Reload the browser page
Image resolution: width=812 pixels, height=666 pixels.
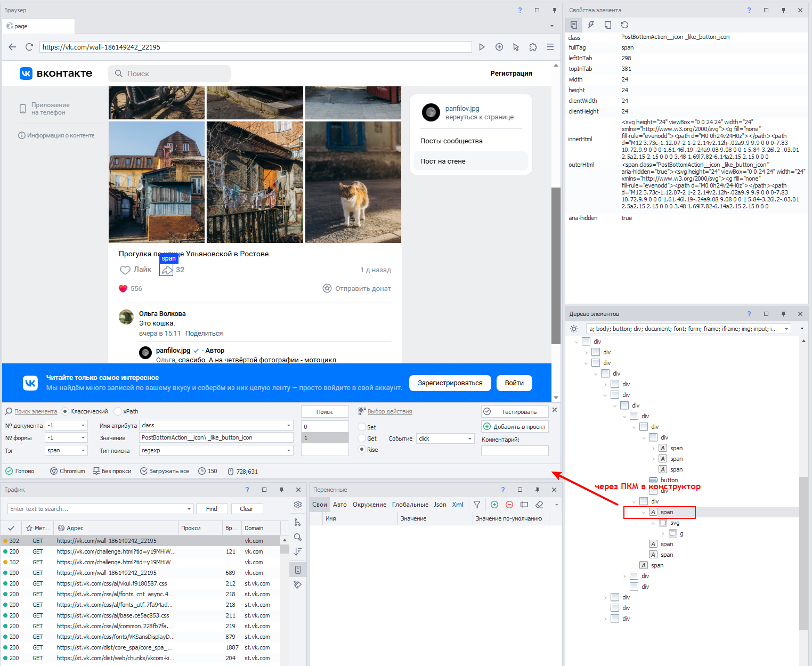point(29,47)
